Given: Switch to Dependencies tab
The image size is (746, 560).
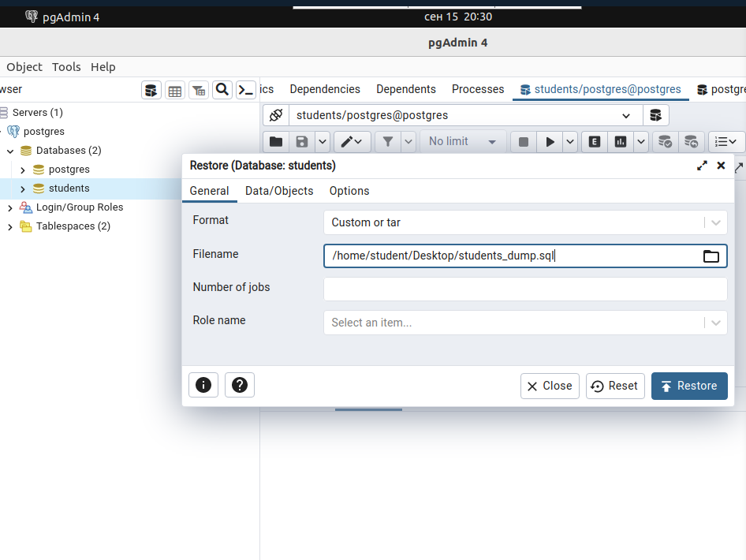Looking at the screenshot, I should (x=325, y=89).
